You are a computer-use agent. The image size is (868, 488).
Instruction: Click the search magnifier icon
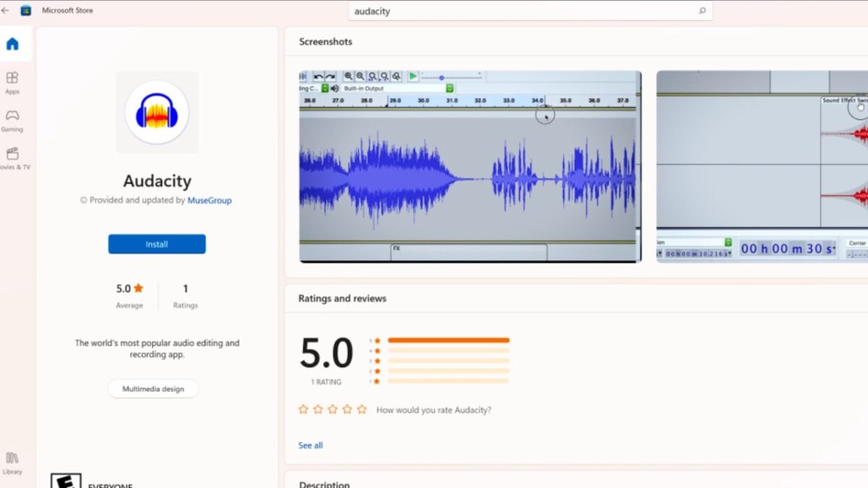coord(702,11)
